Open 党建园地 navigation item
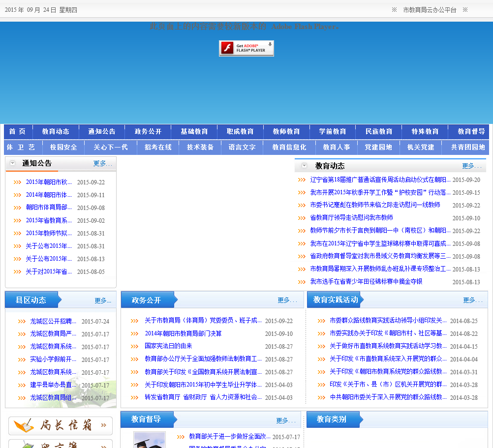493x448 pixels. point(378,147)
